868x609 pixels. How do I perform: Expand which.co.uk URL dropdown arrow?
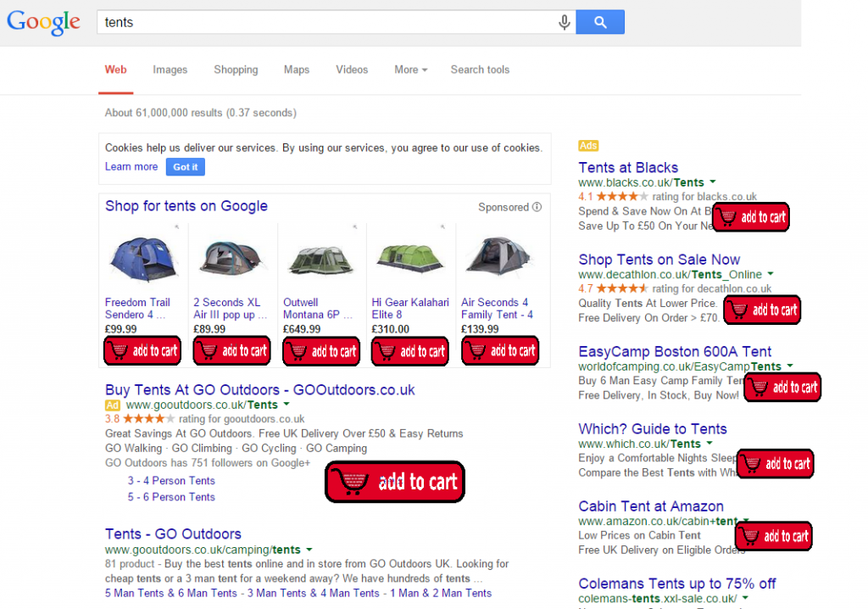709,444
